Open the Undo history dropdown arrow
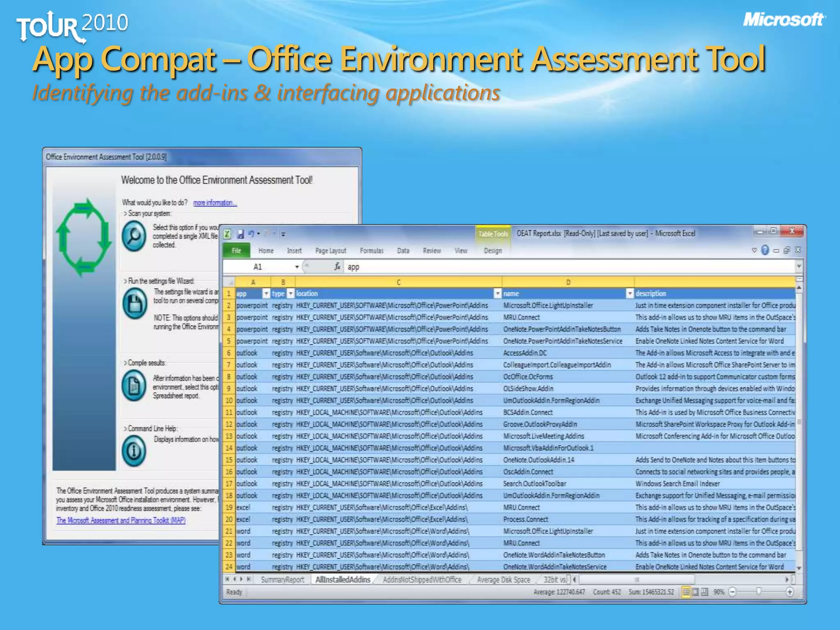 [x=259, y=234]
